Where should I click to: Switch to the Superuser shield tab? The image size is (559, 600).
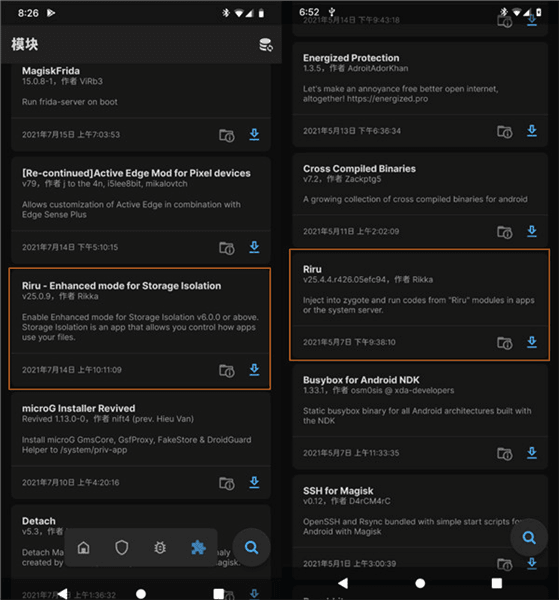(122, 548)
